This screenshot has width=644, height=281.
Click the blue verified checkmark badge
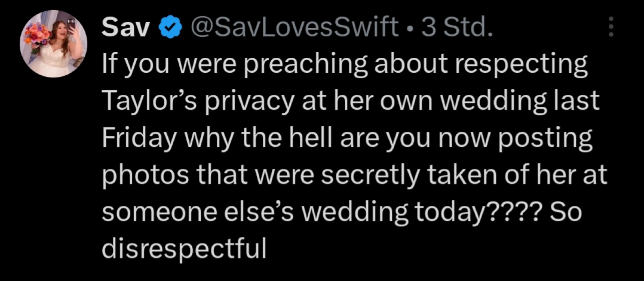click(170, 27)
